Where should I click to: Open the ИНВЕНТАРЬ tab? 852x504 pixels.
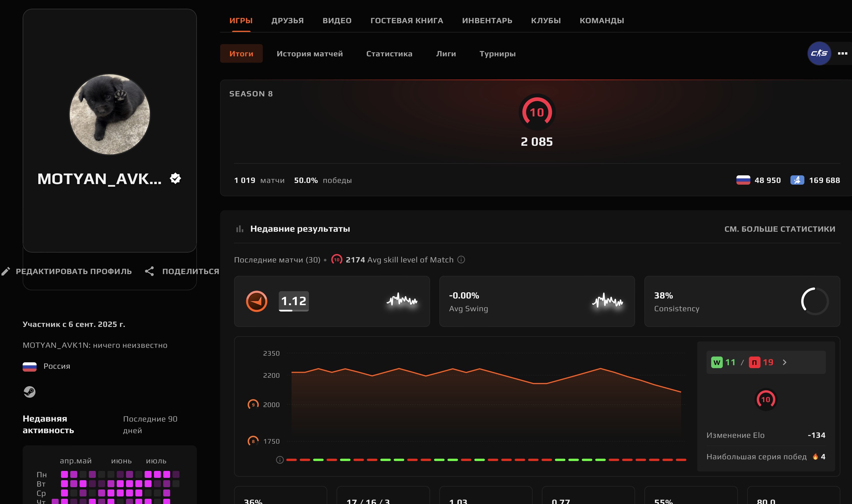tap(487, 20)
